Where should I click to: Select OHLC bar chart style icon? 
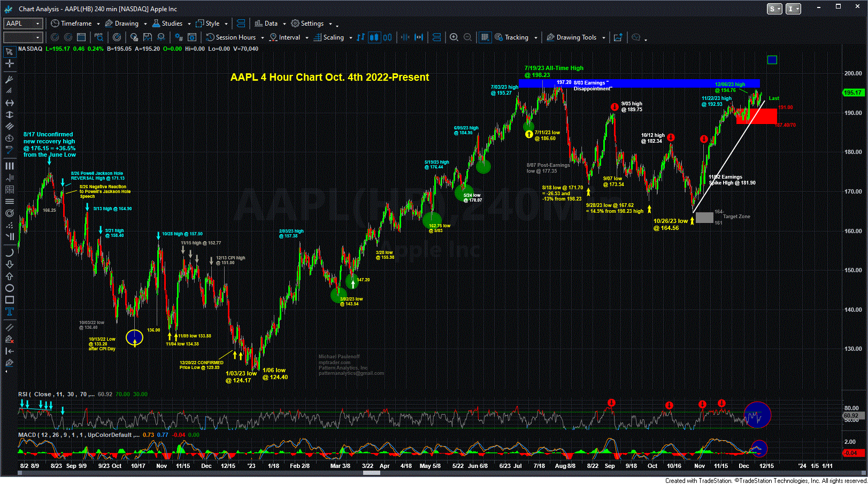pos(361,37)
